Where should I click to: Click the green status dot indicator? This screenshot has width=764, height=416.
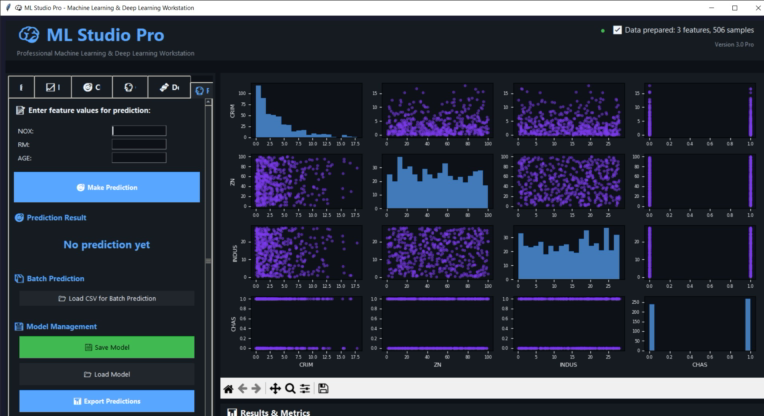point(603,31)
